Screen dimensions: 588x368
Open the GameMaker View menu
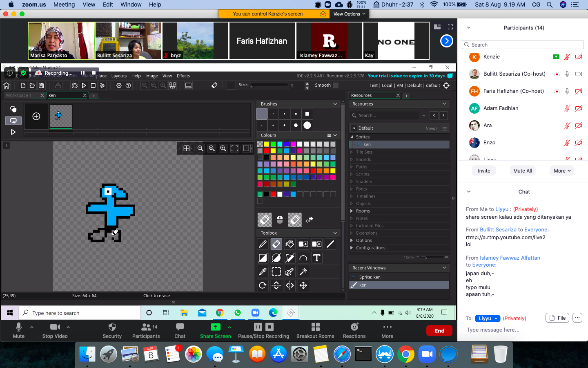(x=167, y=76)
